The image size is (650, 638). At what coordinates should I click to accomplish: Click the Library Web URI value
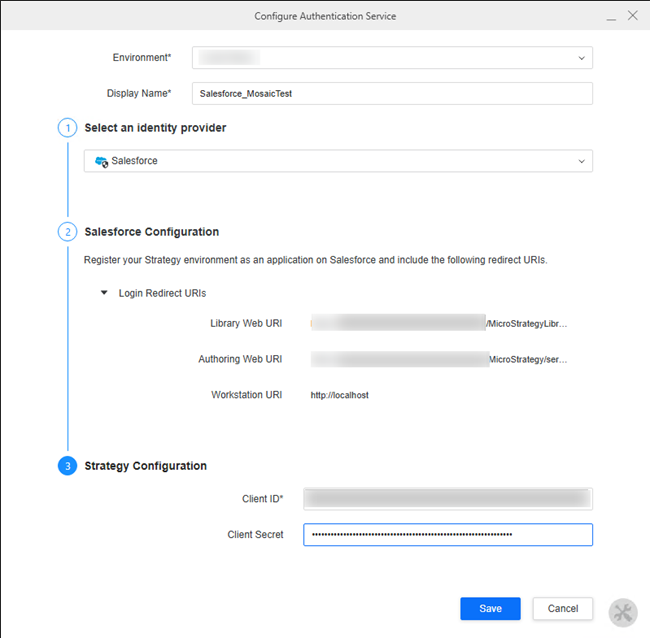coord(440,324)
